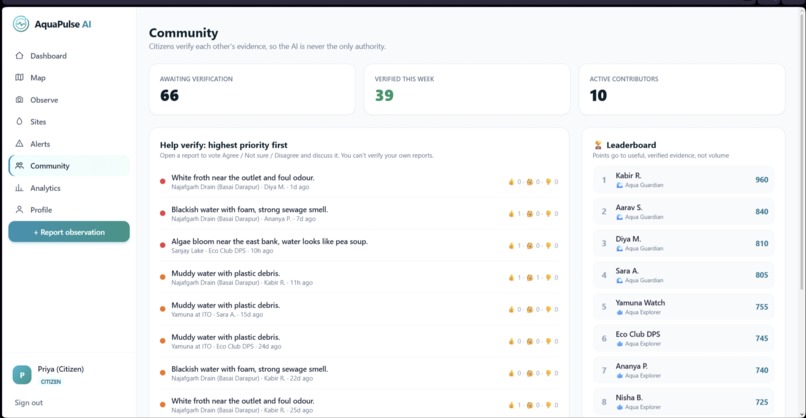Click Yamuna Watch's Aqua Explorer badge icon

[619, 312]
